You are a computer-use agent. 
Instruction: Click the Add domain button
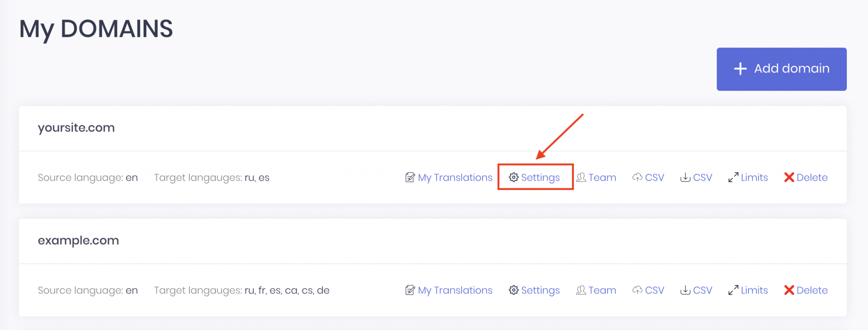[x=781, y=69]
